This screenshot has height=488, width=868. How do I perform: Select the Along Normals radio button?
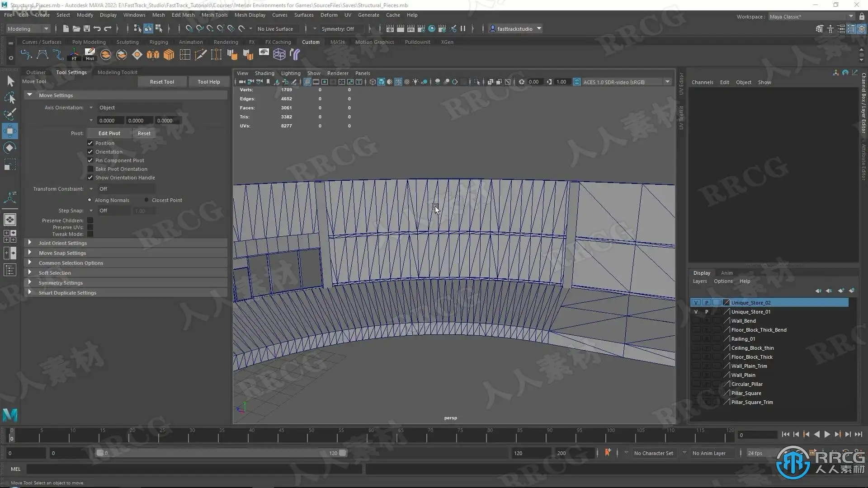click(x=90, y=200)
